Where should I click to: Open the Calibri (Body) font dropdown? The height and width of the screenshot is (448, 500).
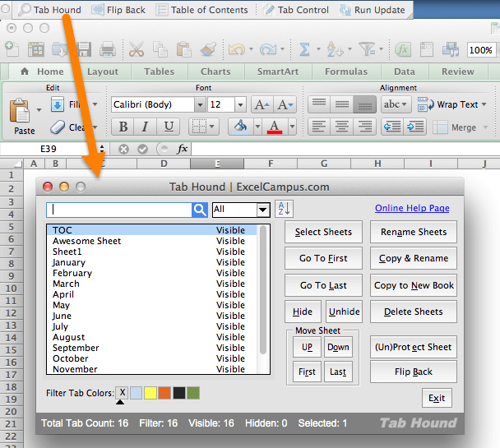coord(199,105)
